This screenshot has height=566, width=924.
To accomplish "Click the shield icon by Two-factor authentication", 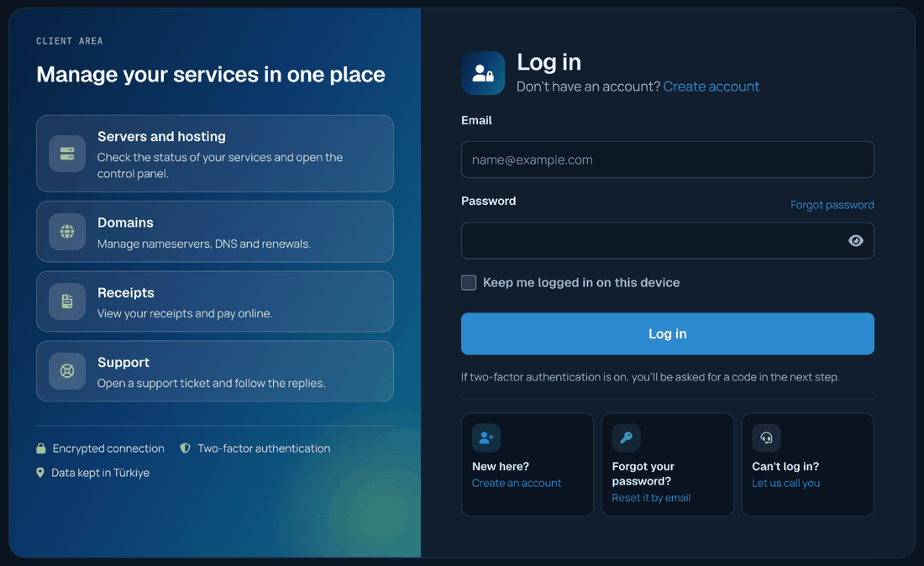I will click(185, 448).
